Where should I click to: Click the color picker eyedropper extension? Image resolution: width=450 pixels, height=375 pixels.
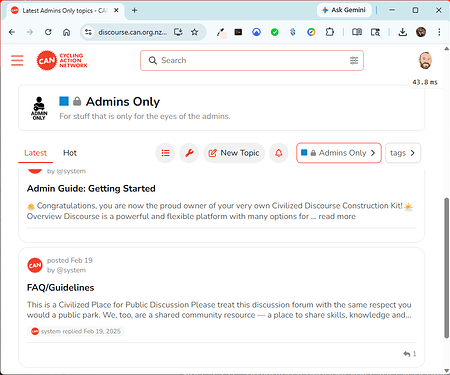(221, 32)
